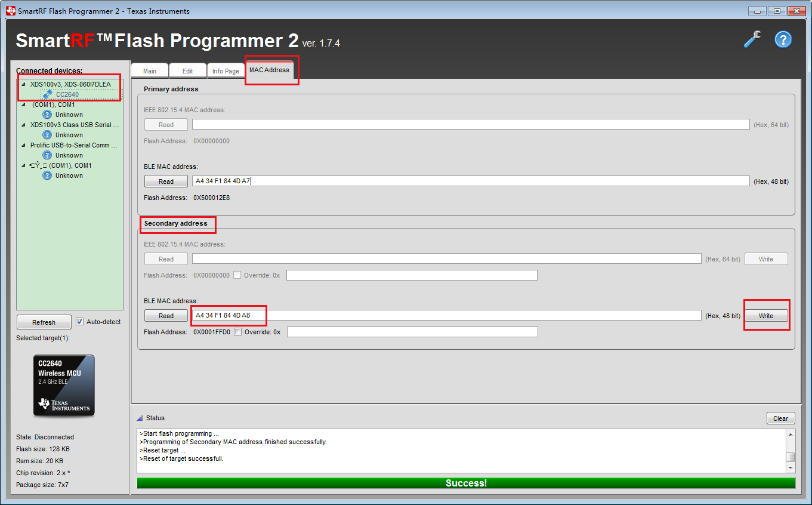
Task: Clear the status log
Action: point(780,418)
